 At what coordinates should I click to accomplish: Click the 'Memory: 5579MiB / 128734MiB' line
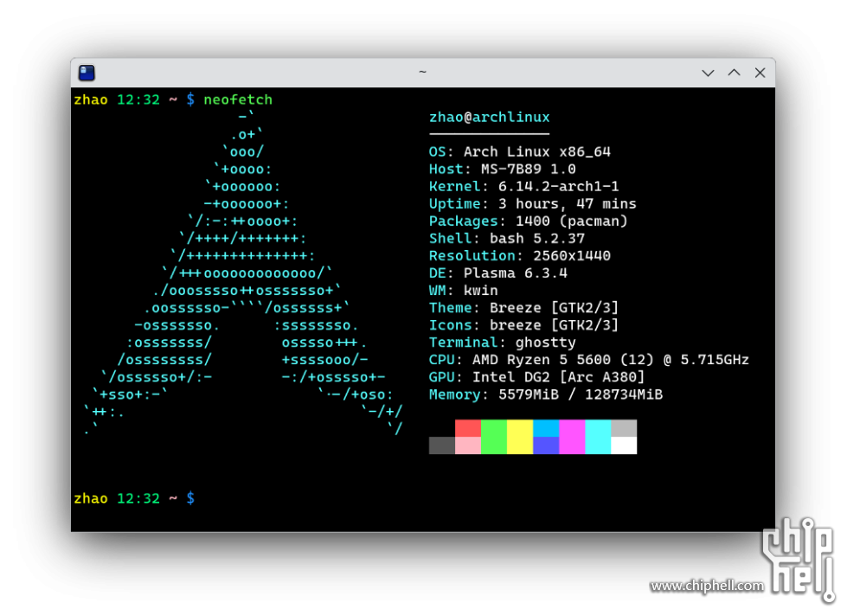tap(546, 395)
